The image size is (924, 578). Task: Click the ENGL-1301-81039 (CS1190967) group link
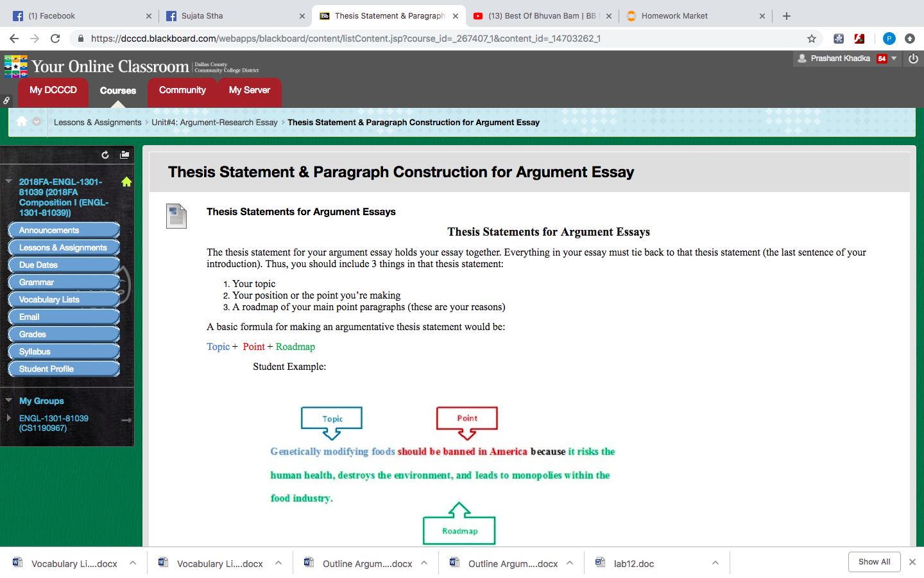[x=54, y=423]
